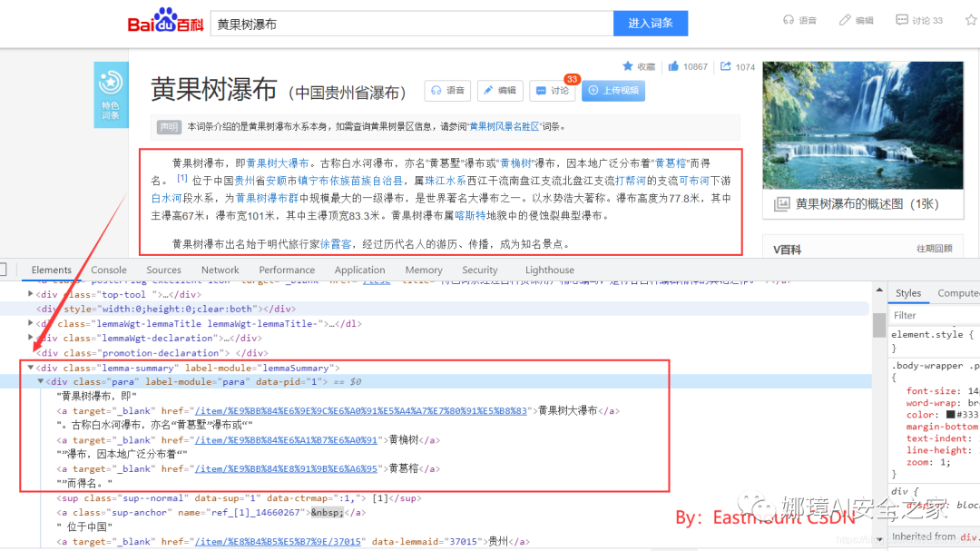Click the 收藏 star icon

[x=628, y=66]
